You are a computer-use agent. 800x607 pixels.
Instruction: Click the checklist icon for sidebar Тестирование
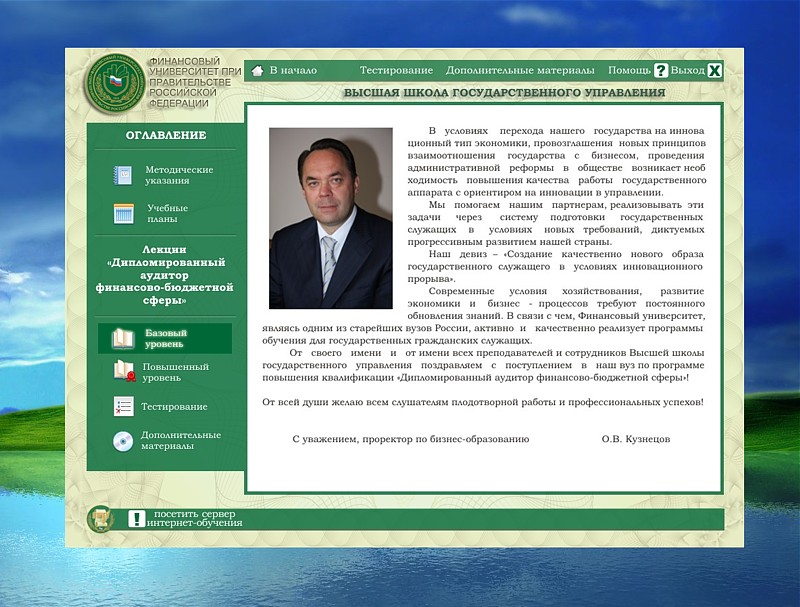[123, 407]
